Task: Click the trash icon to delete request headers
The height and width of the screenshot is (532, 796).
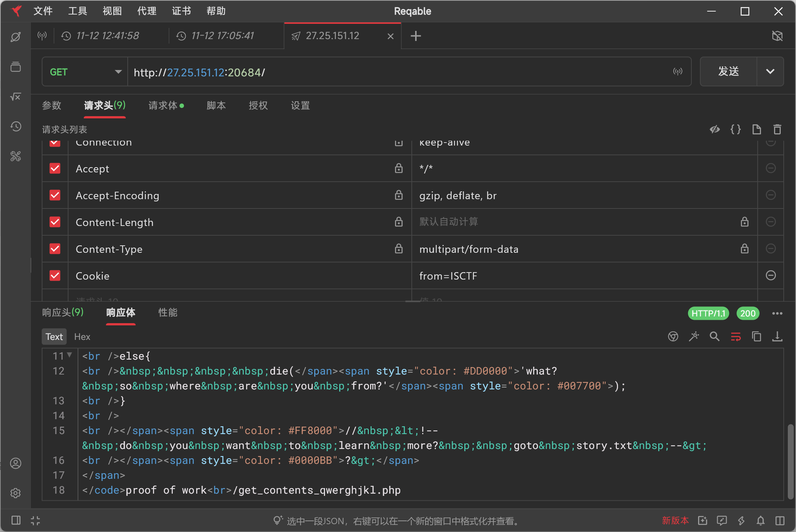Action: point(777,129)
